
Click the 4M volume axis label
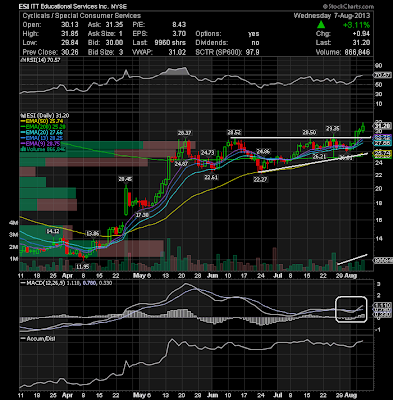tap(13, 223)
